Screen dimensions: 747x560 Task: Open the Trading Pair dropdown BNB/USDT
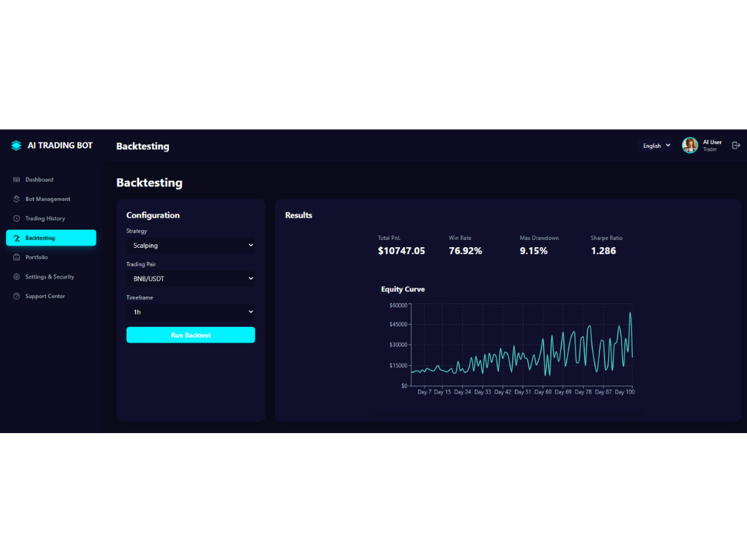(190, 279)
